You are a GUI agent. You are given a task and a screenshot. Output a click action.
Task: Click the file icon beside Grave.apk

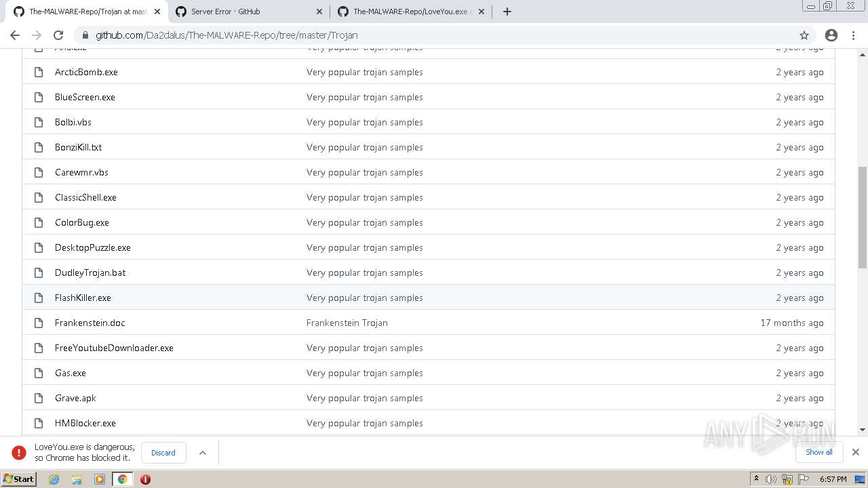tap(39, 398)
